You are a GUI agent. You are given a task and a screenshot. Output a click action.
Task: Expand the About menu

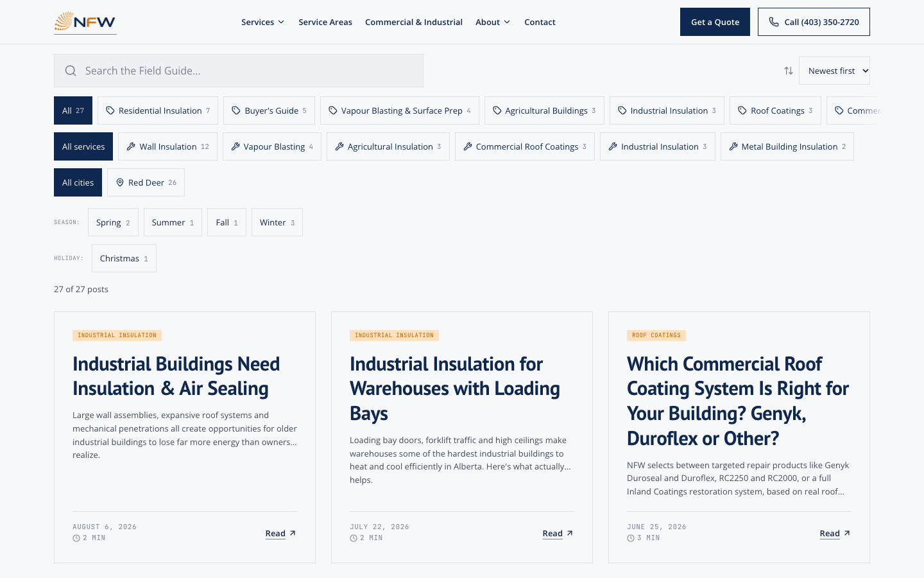(x=493, y=22)
